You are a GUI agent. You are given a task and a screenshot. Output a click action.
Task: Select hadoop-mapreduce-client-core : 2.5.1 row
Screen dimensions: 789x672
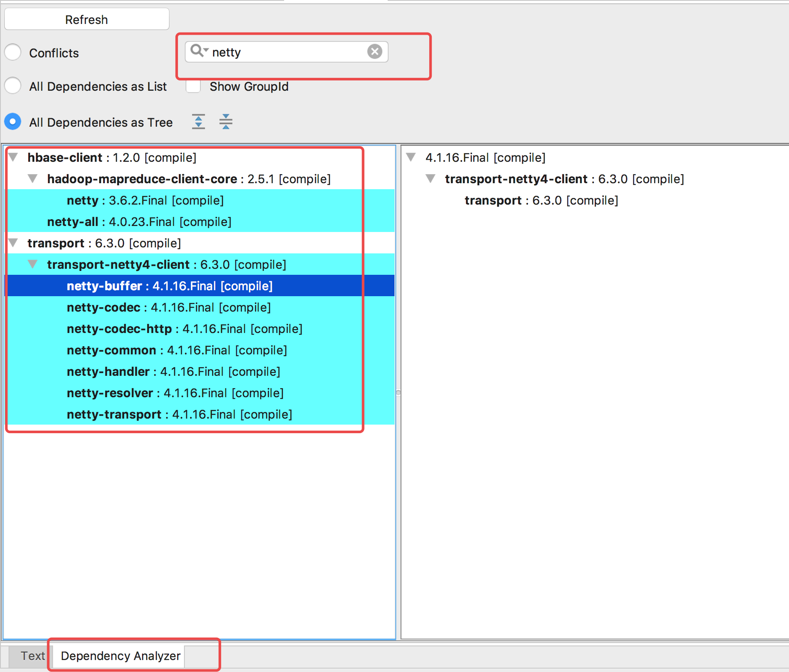tap(199, 178)
